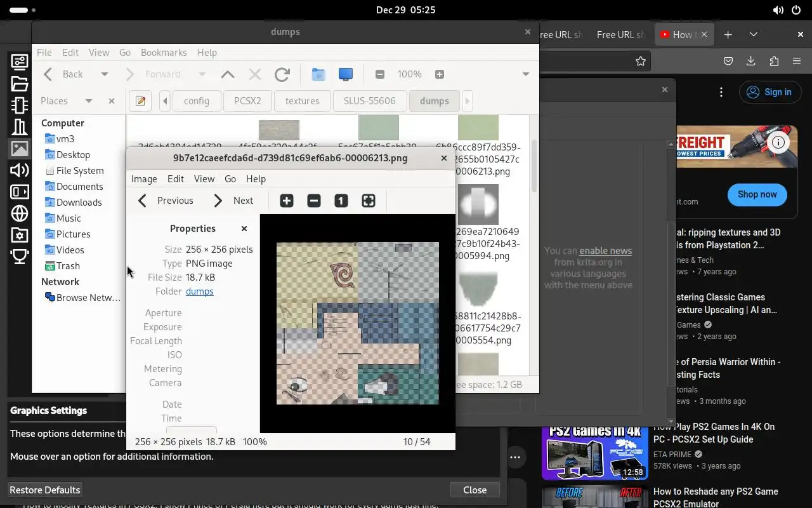The image size is (812, 508).
Task: Click Back button in file manager
Action: click(x=63, y=74)
